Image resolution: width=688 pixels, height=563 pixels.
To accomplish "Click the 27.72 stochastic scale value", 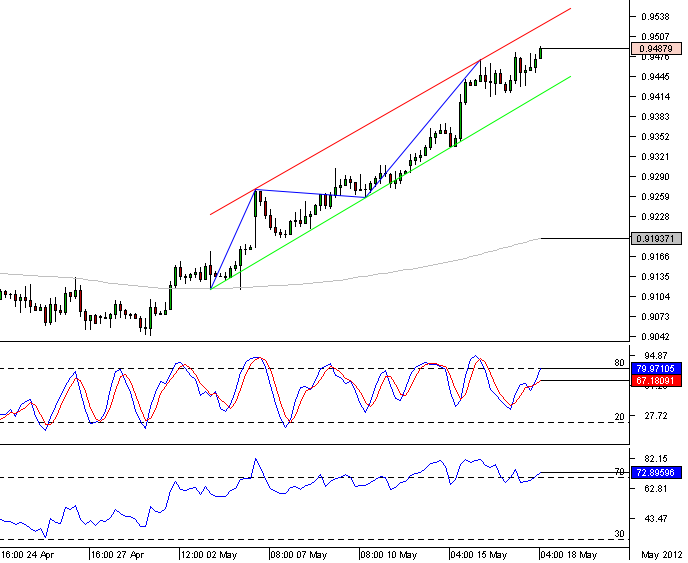I will [x=656, y=416].
